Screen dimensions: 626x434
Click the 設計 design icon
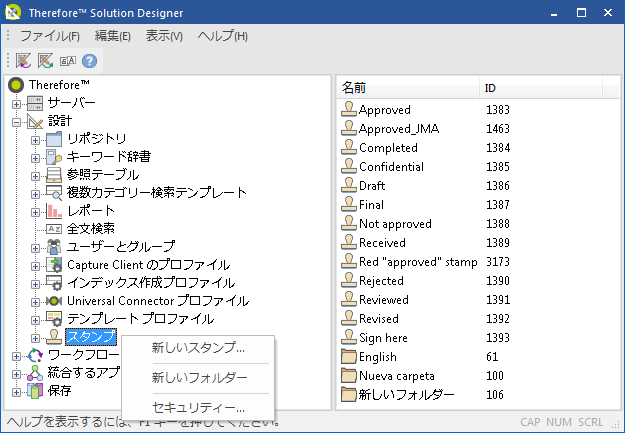click(35, 121)
